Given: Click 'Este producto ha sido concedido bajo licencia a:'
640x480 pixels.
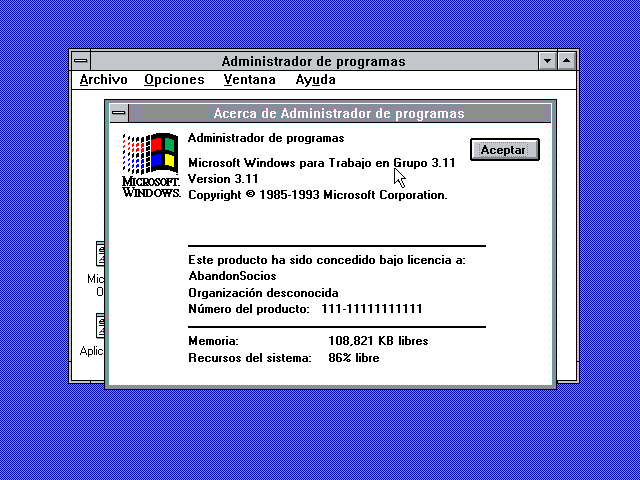Looking at the screenshot, I should 327,260.
